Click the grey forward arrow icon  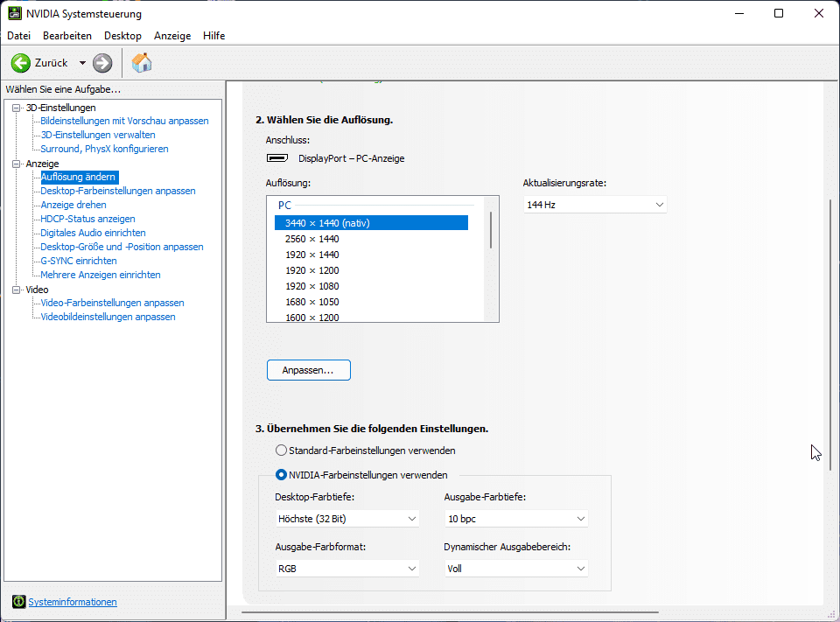click(102, 63)
